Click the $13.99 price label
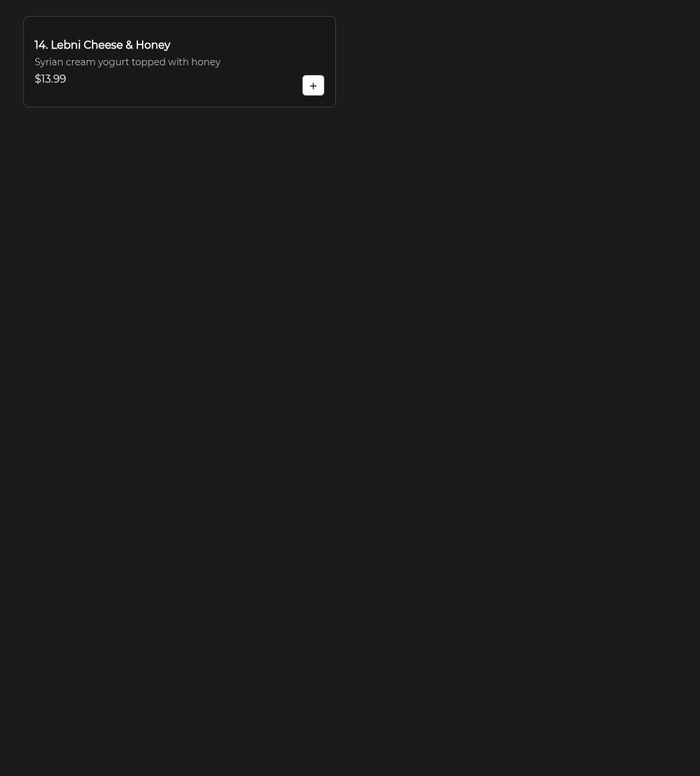700x776 pixels. pyautogui.click(x=50, y=79)
